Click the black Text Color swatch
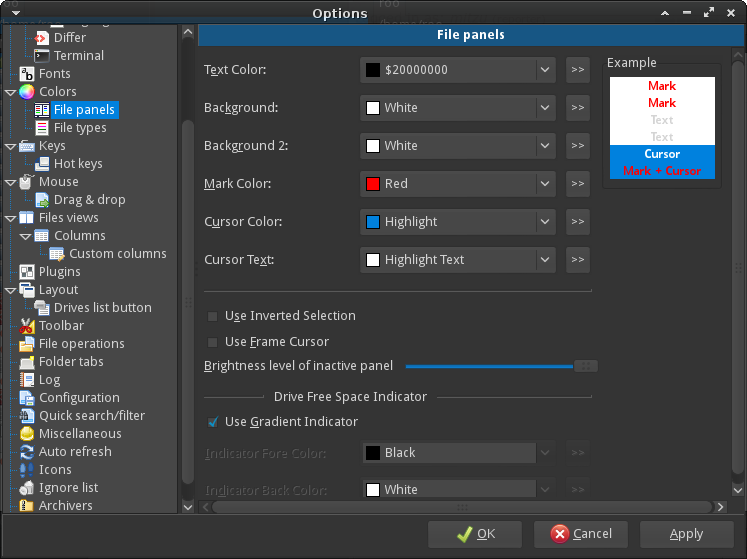The image size is (747, 559). click(x=373, y=70)
